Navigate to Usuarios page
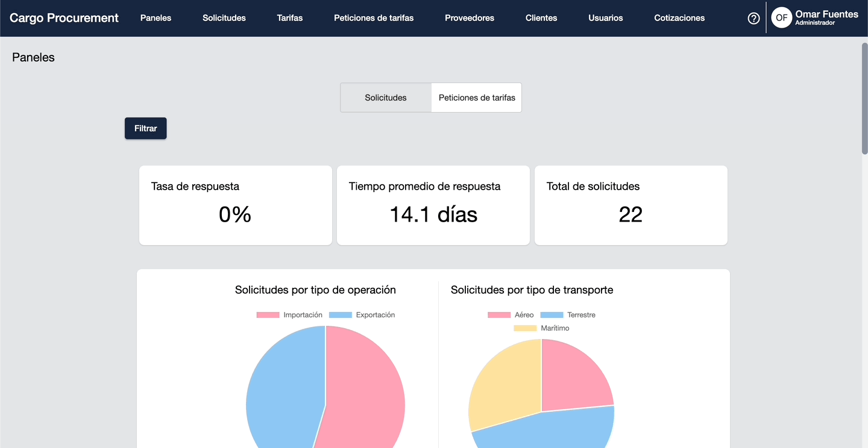 click(606, 18)
